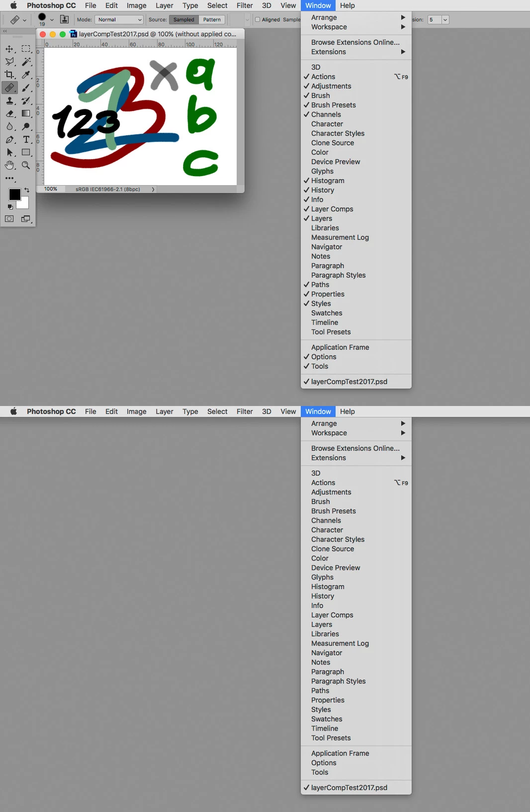Viewport: 530px width, 812px height.
Task: Toggle the Clone Source panel icon
Action: (x=64, y=19)
